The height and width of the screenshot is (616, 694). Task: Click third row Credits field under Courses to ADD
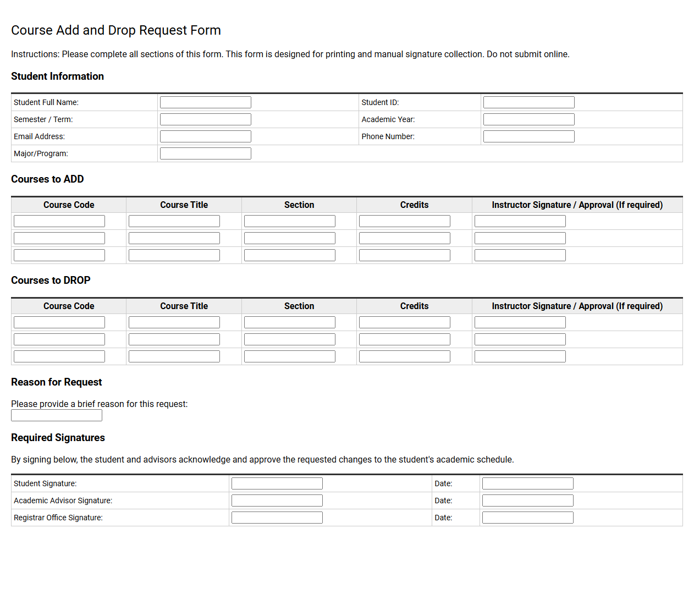pos(405,255)
